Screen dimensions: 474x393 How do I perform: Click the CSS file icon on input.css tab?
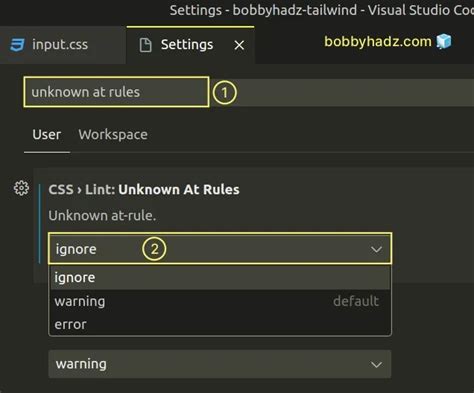click(17, 44)
